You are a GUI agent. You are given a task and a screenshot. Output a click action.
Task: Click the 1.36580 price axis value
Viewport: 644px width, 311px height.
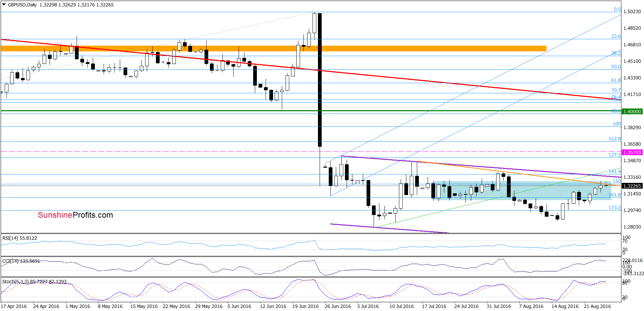pos(632,144)
